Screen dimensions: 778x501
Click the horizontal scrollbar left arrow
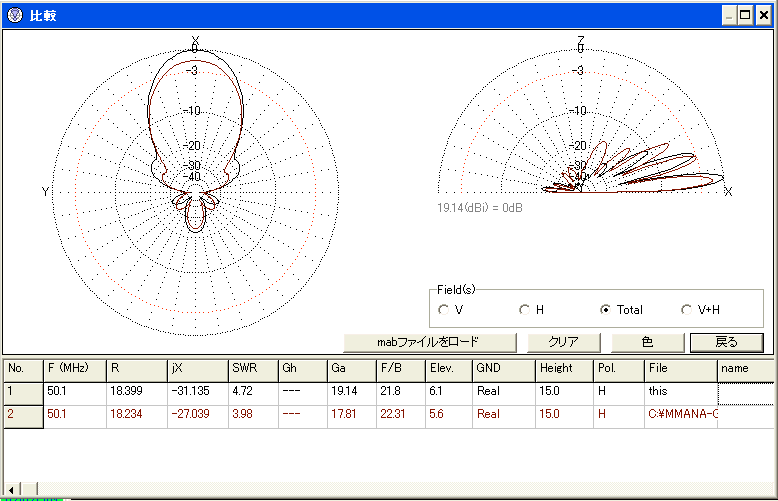11,490
